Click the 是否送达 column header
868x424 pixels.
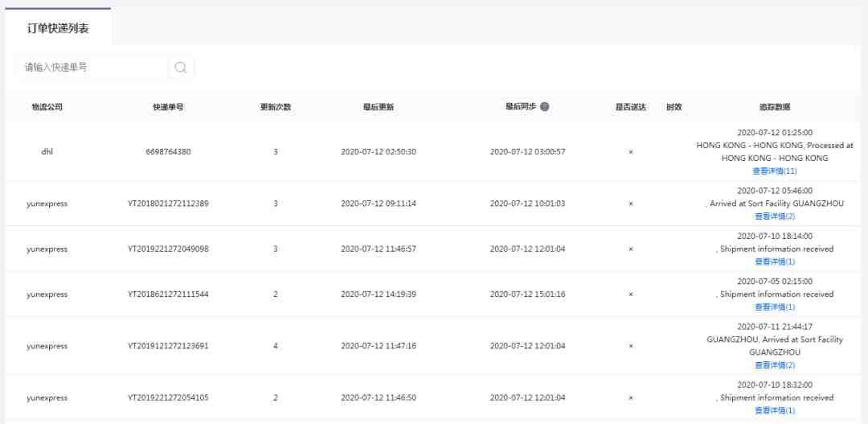(x=631, y=107)
